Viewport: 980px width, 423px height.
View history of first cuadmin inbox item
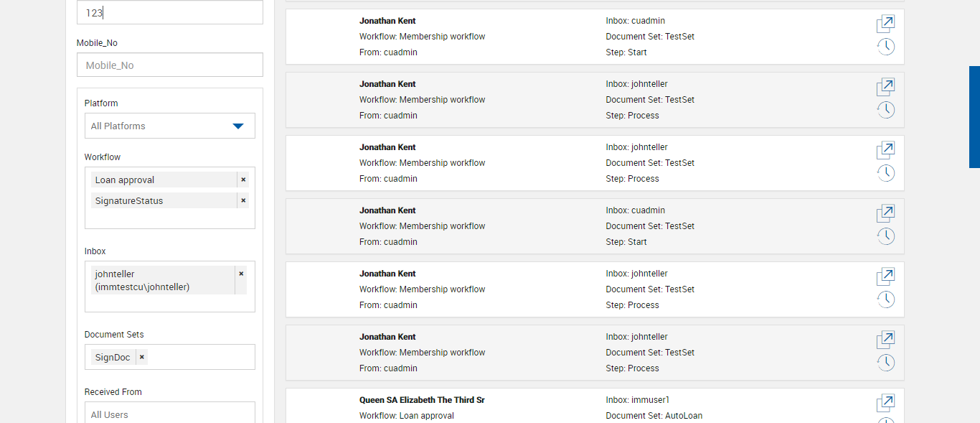click(885, 47)
